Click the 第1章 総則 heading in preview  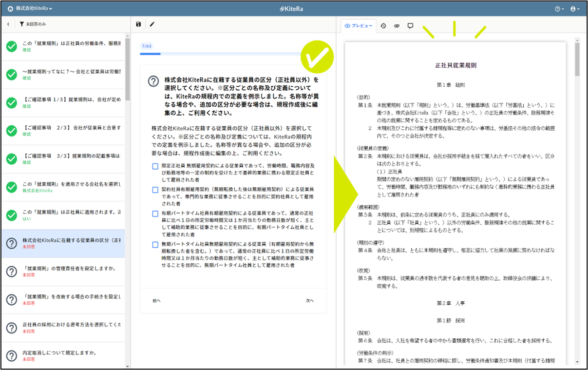[x=451, y=85]
